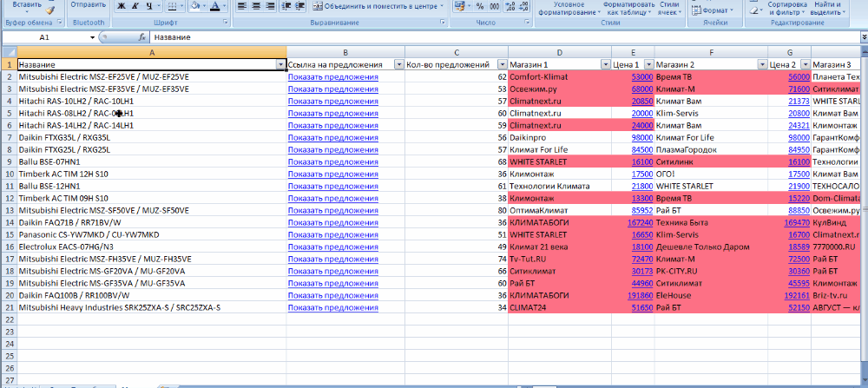Apply percent style format
Image resolution: width=868 pixels, height=388 pixels.
click(x=479, y=7)
